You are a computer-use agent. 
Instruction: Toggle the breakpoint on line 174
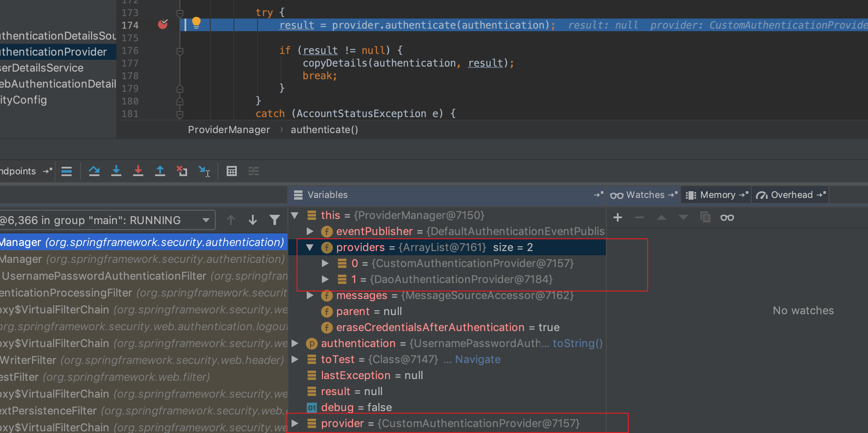coord(163,24)
